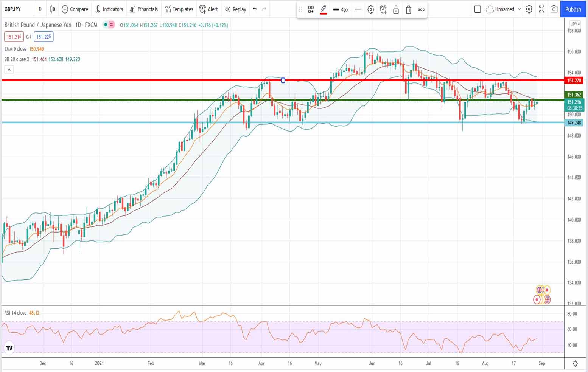Select the D timeframe menu item
This screenshot has height=372, width=588.
[40, 9]
